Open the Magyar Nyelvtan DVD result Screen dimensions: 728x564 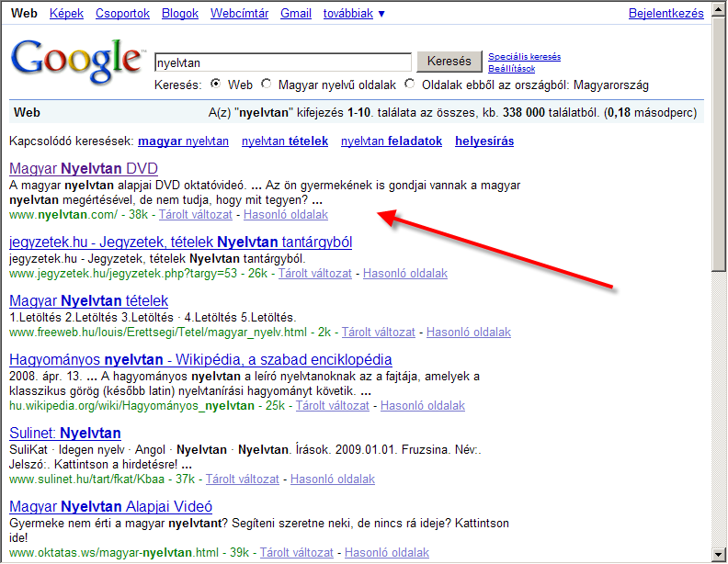[x=84, y=168]
